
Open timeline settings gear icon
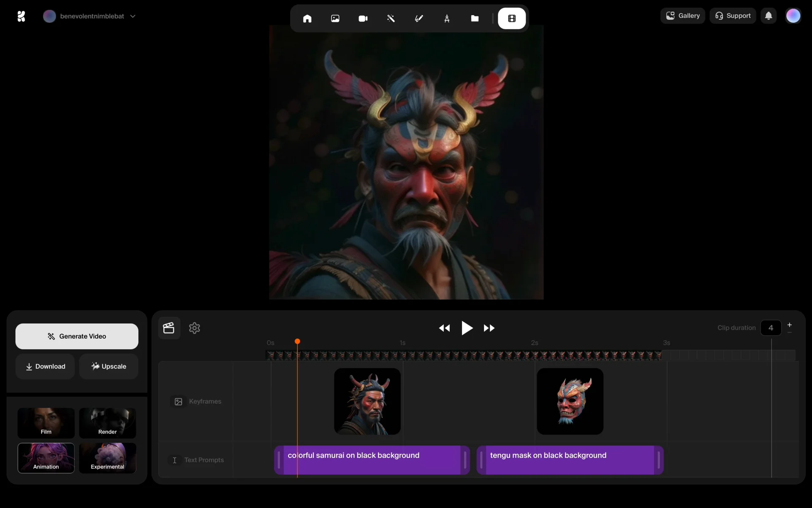[195, 328]
